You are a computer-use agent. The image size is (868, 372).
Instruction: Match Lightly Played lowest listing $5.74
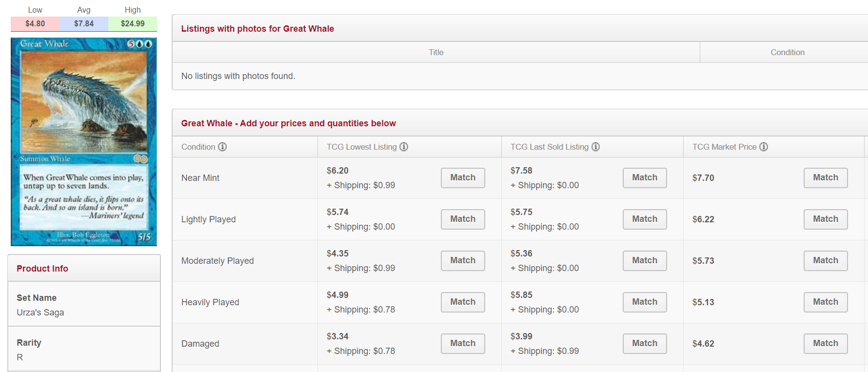point(463,219)
